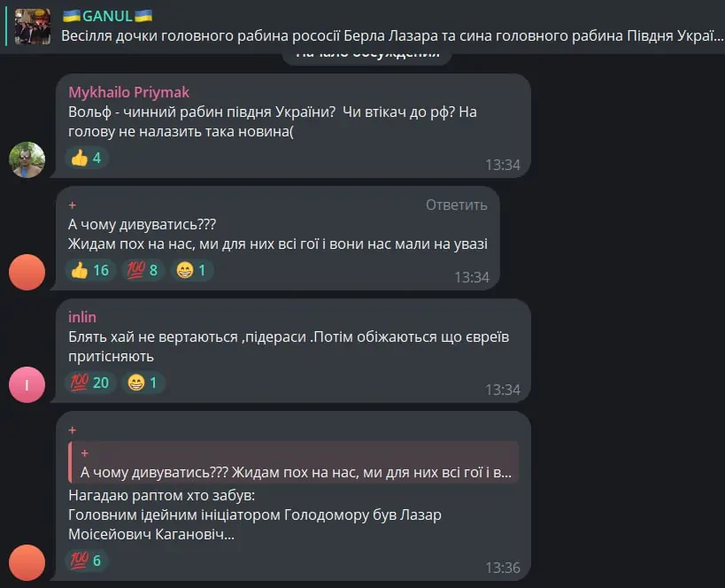Click the Ответить reply button
Viewport: 725px width, 588px height.
click(x=457, y=205)
